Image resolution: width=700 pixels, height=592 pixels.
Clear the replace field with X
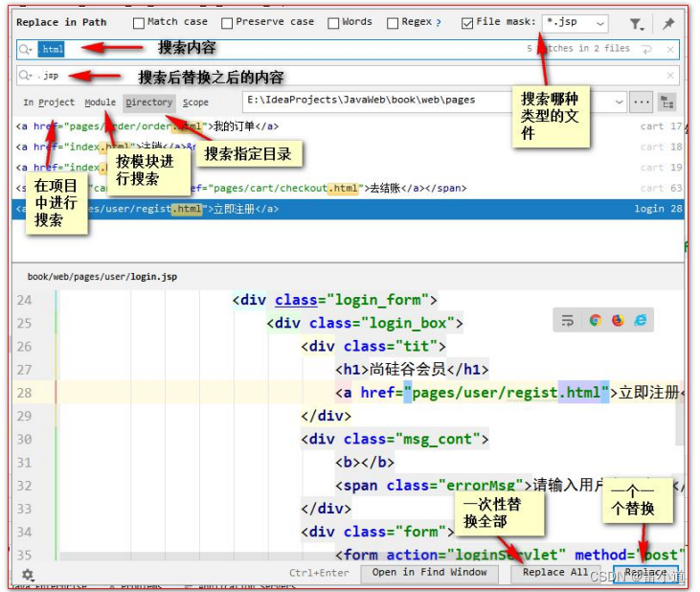click(670, 76)
